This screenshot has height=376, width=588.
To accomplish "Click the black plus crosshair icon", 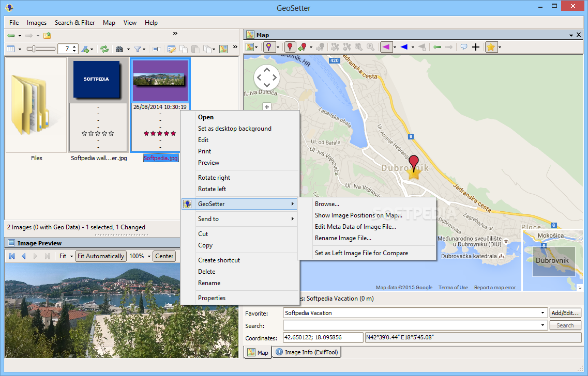I will coord(476,47).
